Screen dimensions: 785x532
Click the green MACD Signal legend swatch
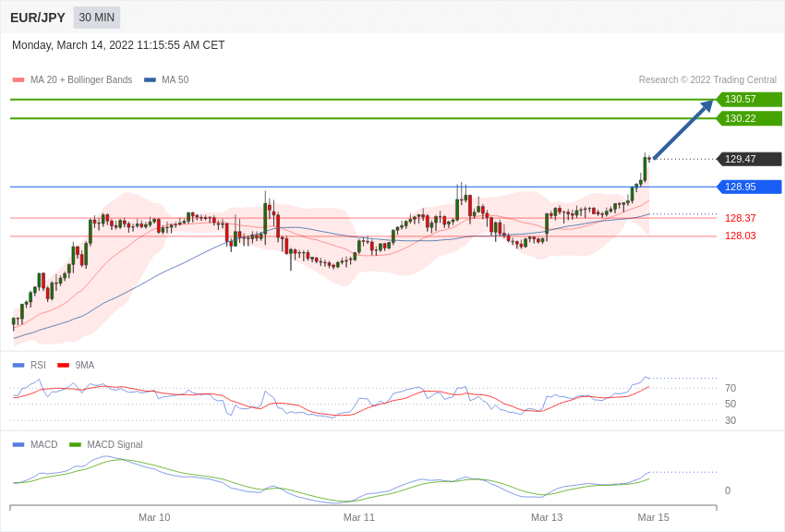point(75,444)
